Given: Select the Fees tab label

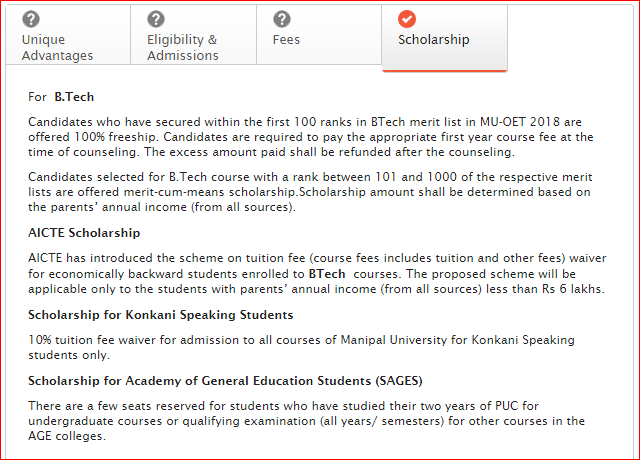Looking at the screenshot, I should (286, 40).
